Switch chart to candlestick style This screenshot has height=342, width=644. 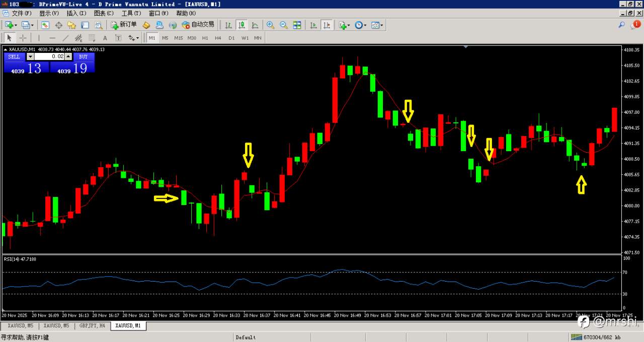tap(242, 25)
